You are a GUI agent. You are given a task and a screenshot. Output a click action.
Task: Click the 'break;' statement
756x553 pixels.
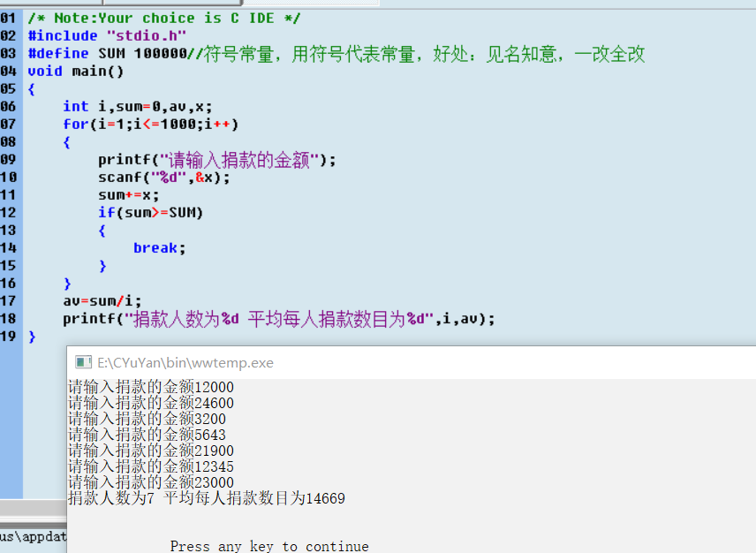(160, 248)
